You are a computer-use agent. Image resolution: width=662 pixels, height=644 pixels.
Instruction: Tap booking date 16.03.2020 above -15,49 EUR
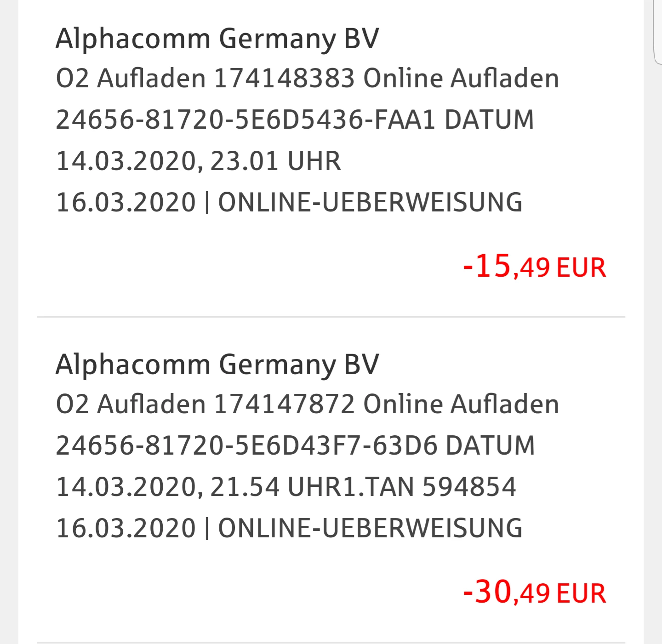point(126,202)
